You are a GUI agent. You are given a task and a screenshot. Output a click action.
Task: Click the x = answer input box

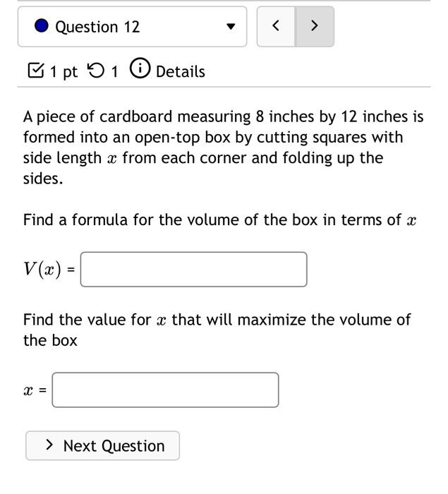click(165, 390)
